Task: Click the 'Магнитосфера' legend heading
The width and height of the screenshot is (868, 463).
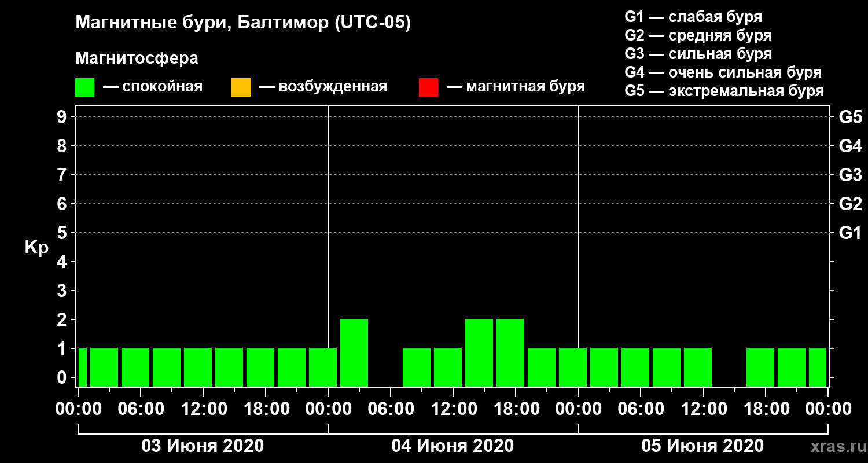Action: tap(137, 58)
